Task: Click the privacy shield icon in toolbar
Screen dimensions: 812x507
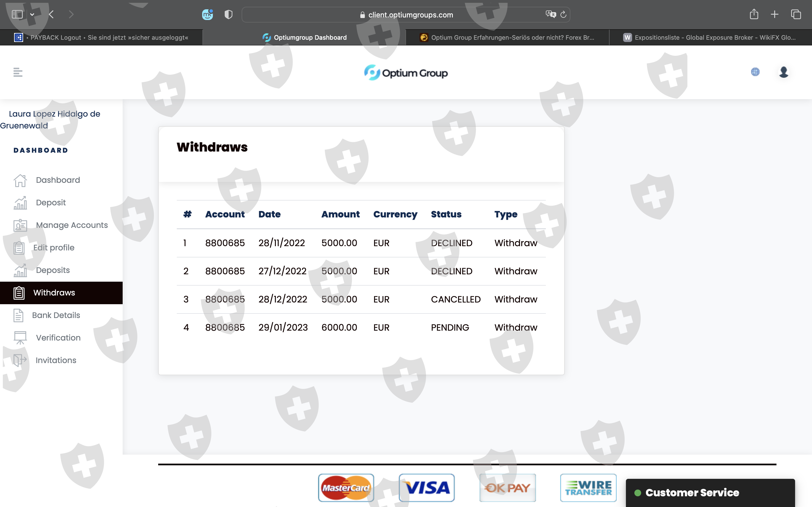Action: point(228,14)
